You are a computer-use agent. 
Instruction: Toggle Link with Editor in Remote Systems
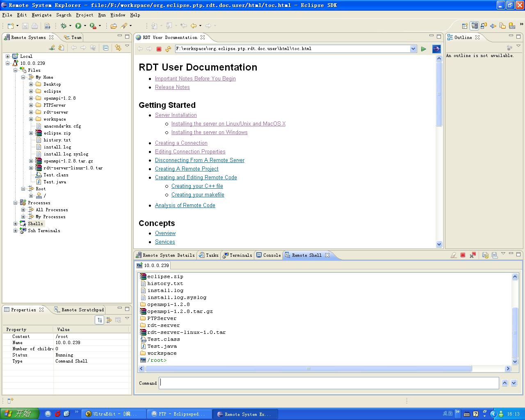(x=118, y=48)
